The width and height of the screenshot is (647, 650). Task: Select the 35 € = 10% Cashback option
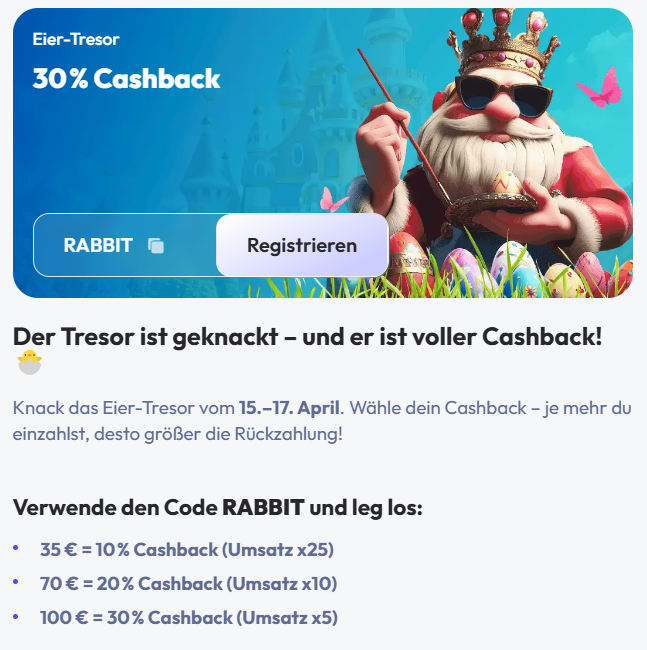tap(187, 550)
